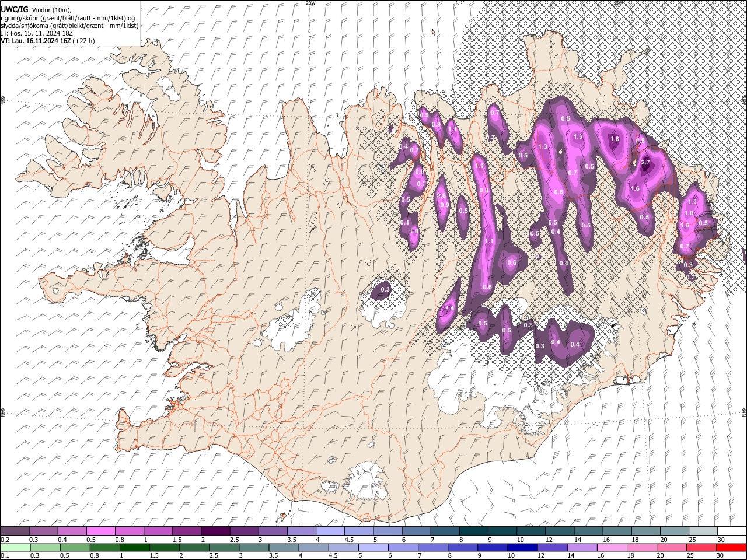
Task: Pick the 0.2–0.3 snow scale swatch
Action: click(15, 531)
